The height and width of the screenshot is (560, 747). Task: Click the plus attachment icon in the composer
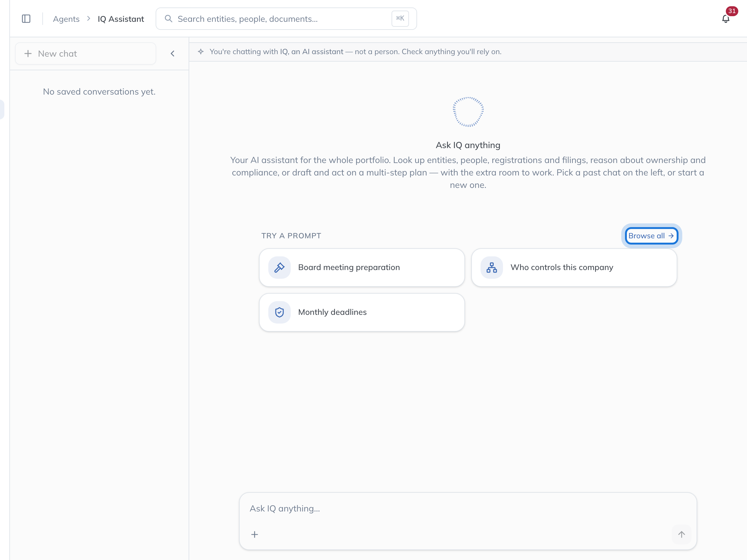(x=255, y=534)
